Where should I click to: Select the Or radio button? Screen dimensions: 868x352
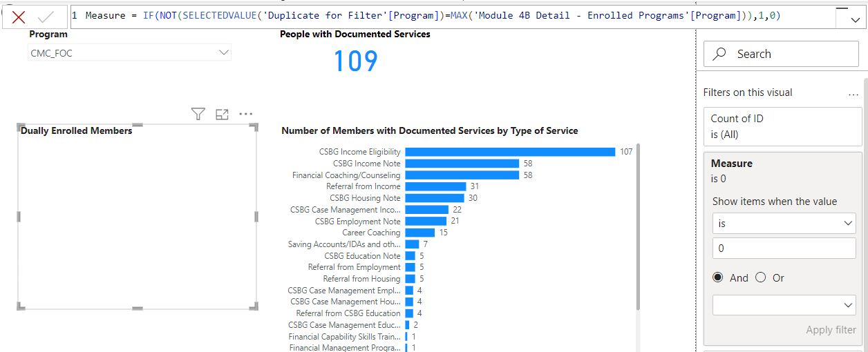761,277
